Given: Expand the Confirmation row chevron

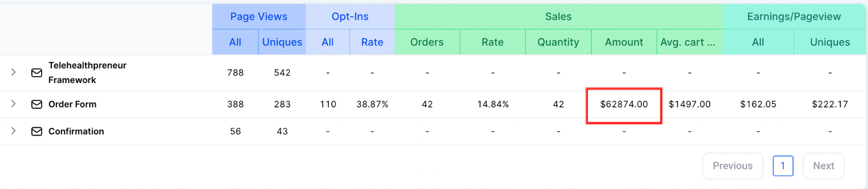Looking at the screenshot, I should pos(13,131).
